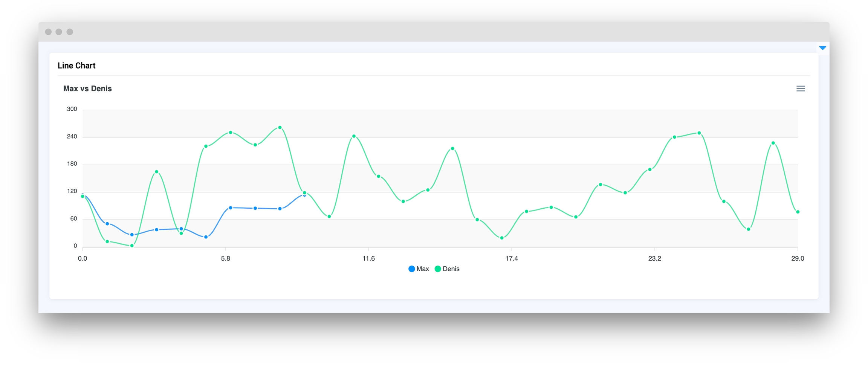
Task: Toggle the Denis series in legend
Action: tap(447, 269)
